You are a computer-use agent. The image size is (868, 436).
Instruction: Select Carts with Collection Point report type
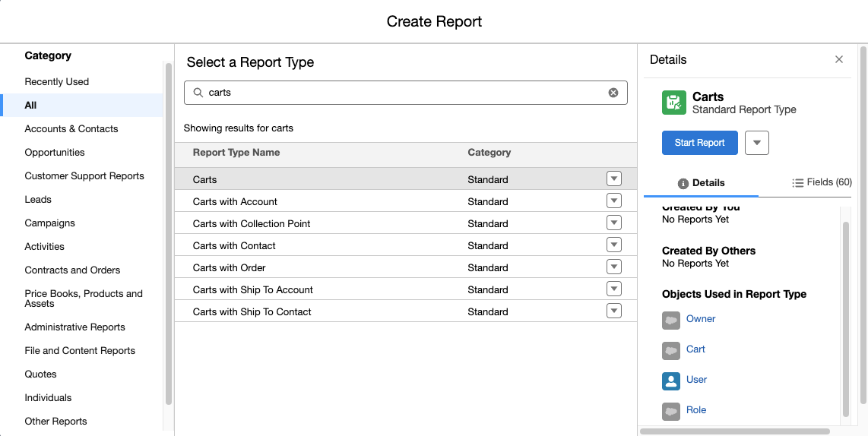[x=406, y=223]
